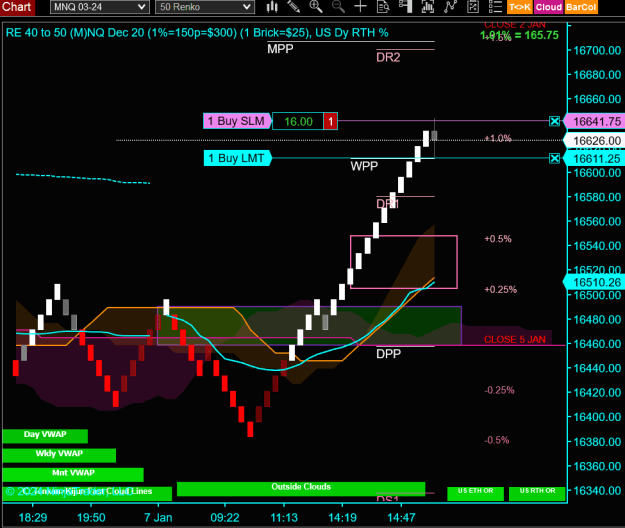Click the +0.5% level label
Viewport: 625px width, 528px height.
[x=498, y=239]
